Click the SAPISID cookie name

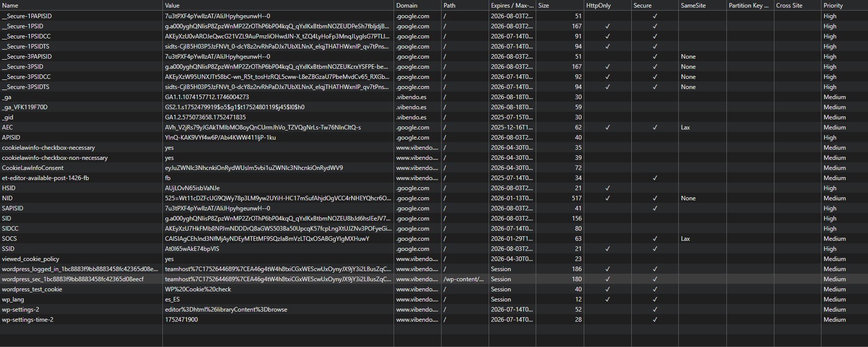(x=13, y=208)
